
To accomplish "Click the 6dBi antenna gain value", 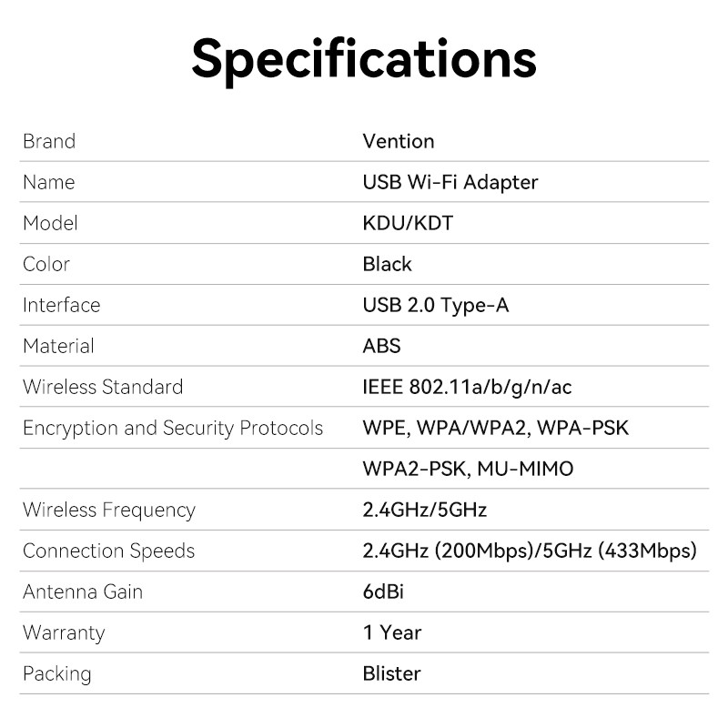I will 383,591.
